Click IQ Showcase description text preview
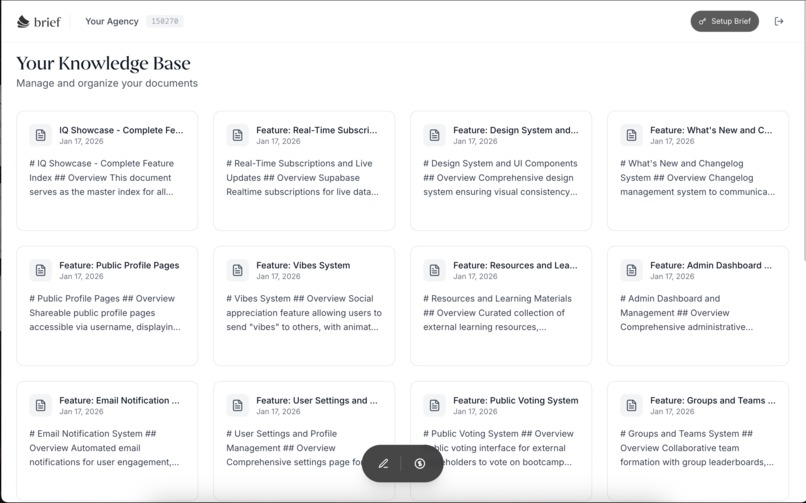Image resolution: width=806 pixels, height=503 pixels. (x=102, y=177)
